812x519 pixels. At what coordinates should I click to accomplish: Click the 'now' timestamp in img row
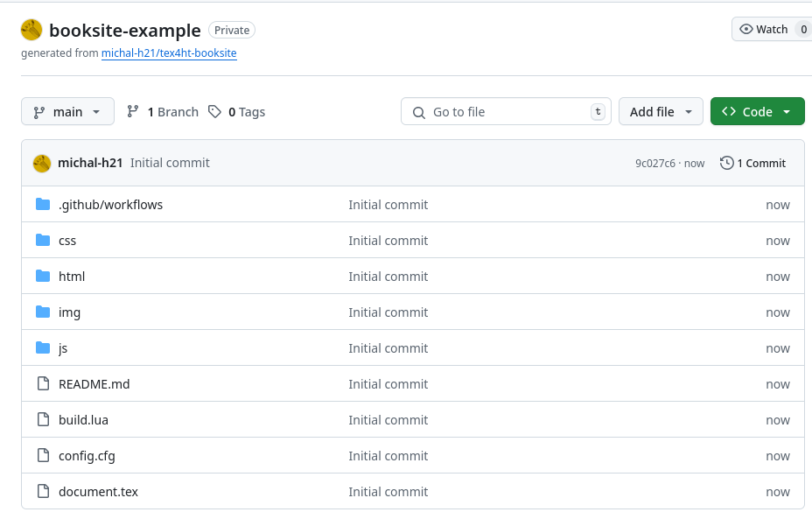pos(778,312)
